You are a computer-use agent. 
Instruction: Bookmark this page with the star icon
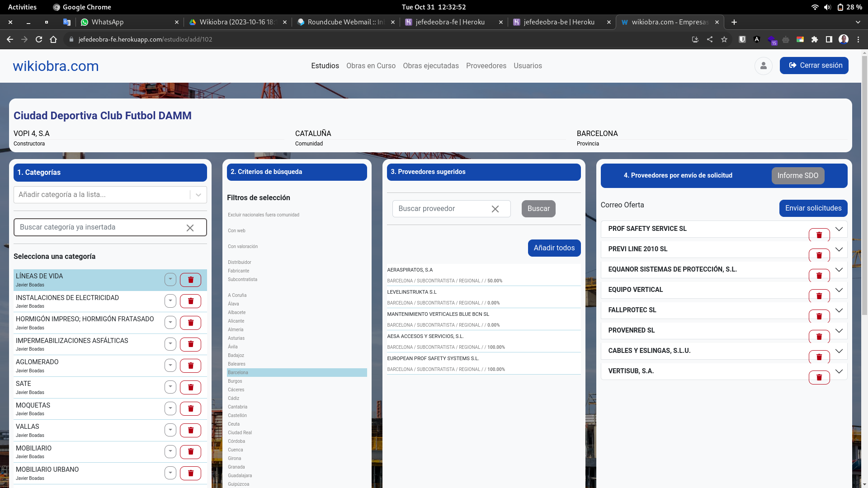pos(724,39)
